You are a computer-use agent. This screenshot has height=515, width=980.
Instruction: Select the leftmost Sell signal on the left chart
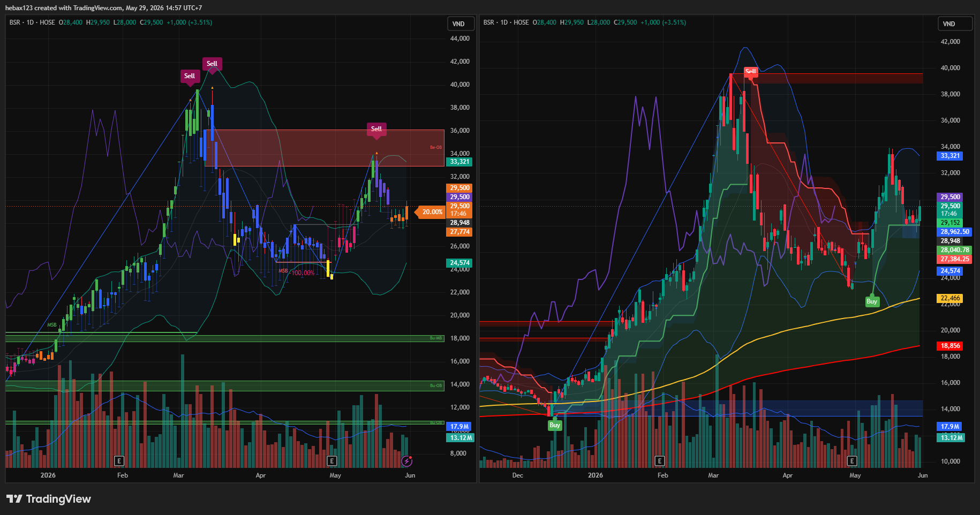(x=190, y=77)
